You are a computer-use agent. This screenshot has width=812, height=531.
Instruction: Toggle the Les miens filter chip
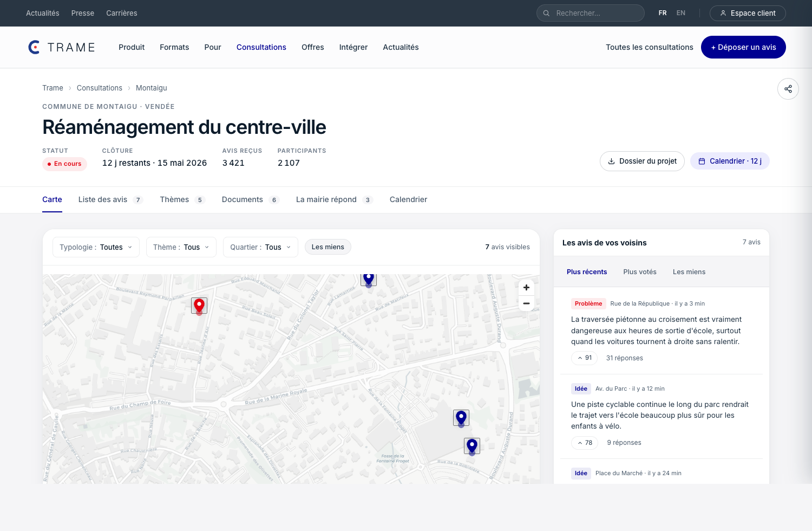(328, 247)
